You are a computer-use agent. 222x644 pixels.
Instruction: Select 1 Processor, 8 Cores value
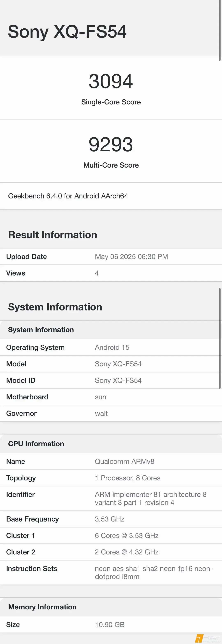(x=128, y=478)
